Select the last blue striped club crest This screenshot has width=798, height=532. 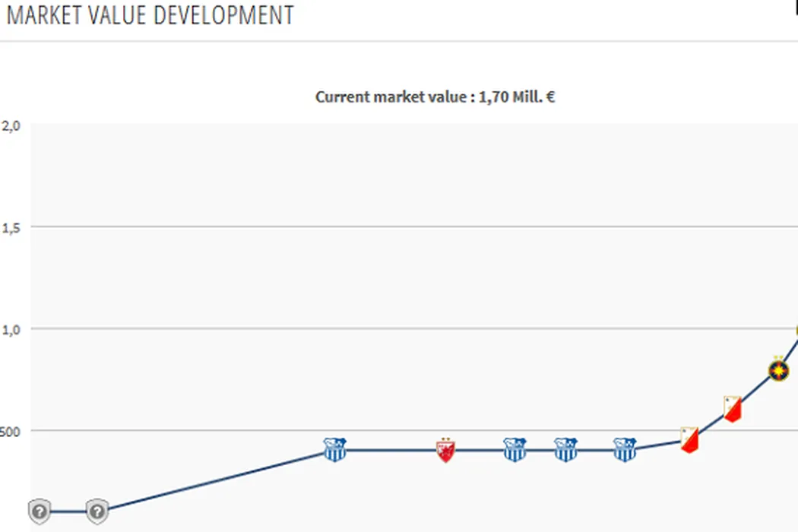pos(624,449)
